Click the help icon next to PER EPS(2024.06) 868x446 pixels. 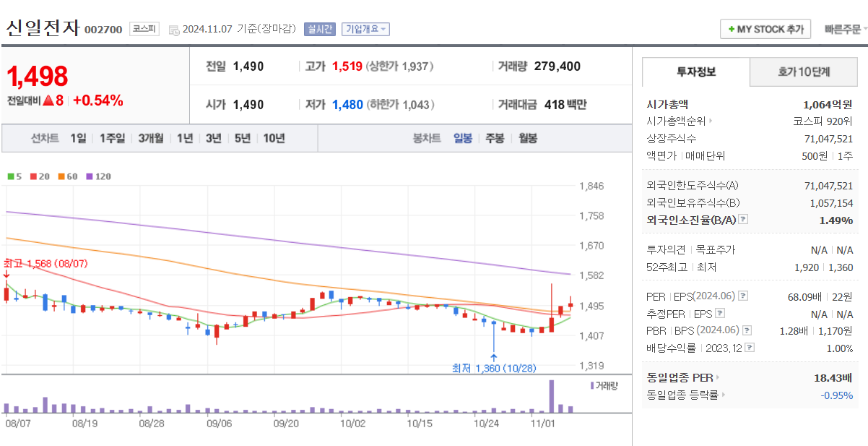[x=743, y=296]
